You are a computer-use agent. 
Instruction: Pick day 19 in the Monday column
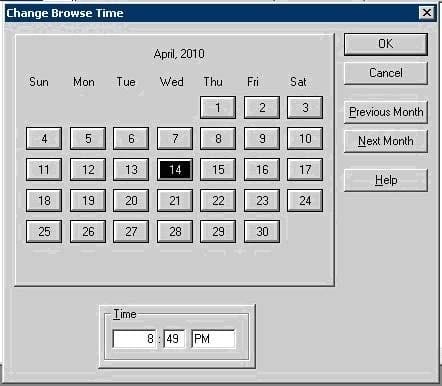88,200
